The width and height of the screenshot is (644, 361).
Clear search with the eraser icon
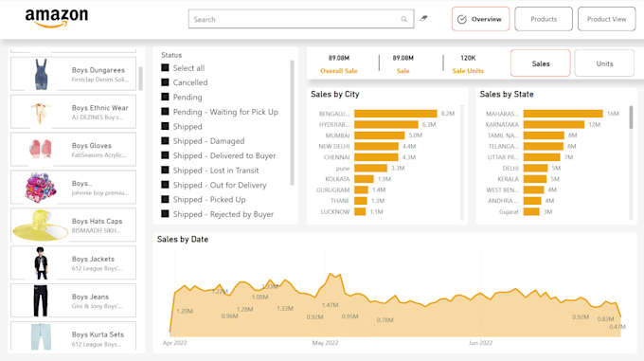click(423, 19)
